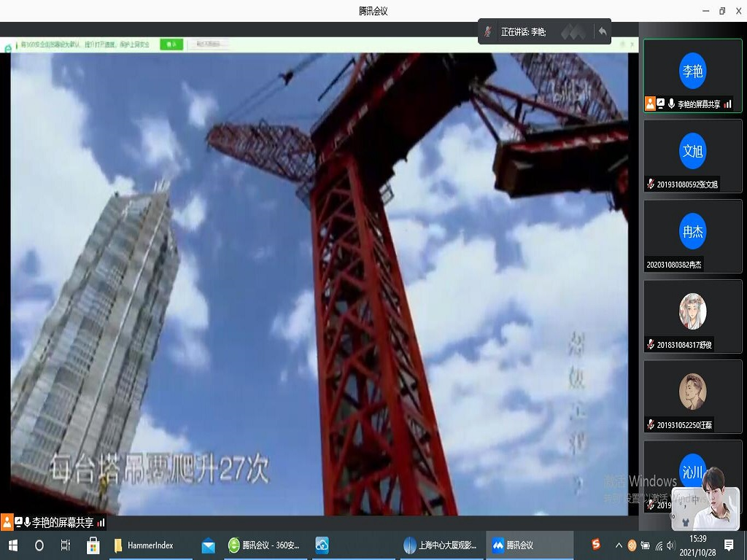Switch to 360 browser 腾讯会议 taskbar window
Viewport: 747px width, 560px height.
(261, 545)
